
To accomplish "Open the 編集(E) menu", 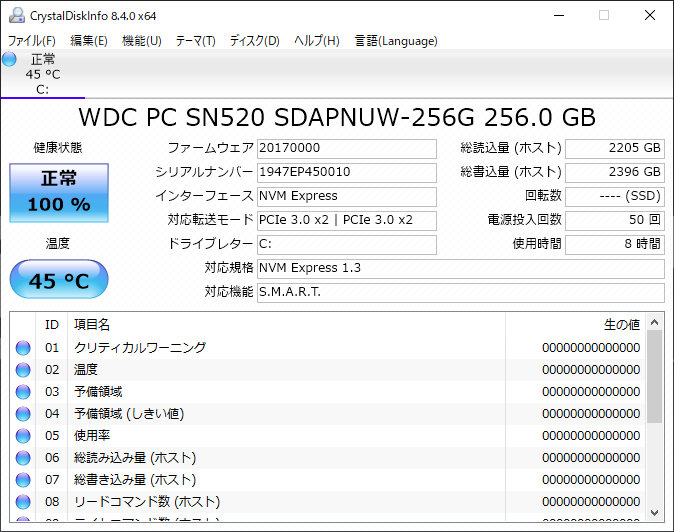I will click(x=89, y=41).
